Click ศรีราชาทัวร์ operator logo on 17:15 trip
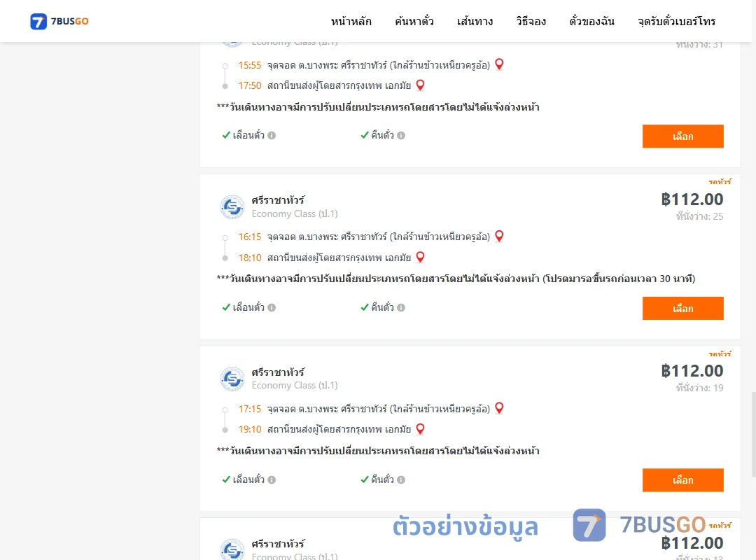The height and width of the screenshot is (560, 756). click(232, 379)
